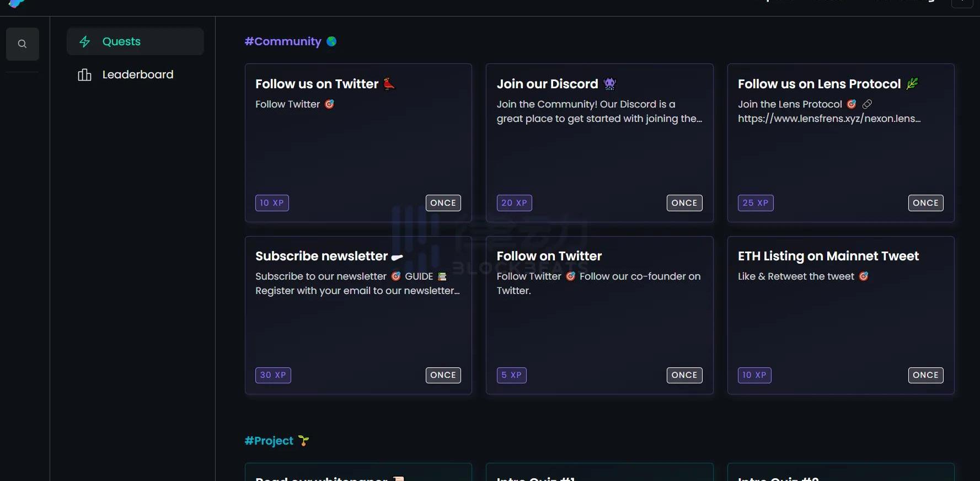Click the globe icon beside #Community
This screenshot has height=481, width=980.
pyautogui.click(x=331, y=41)
